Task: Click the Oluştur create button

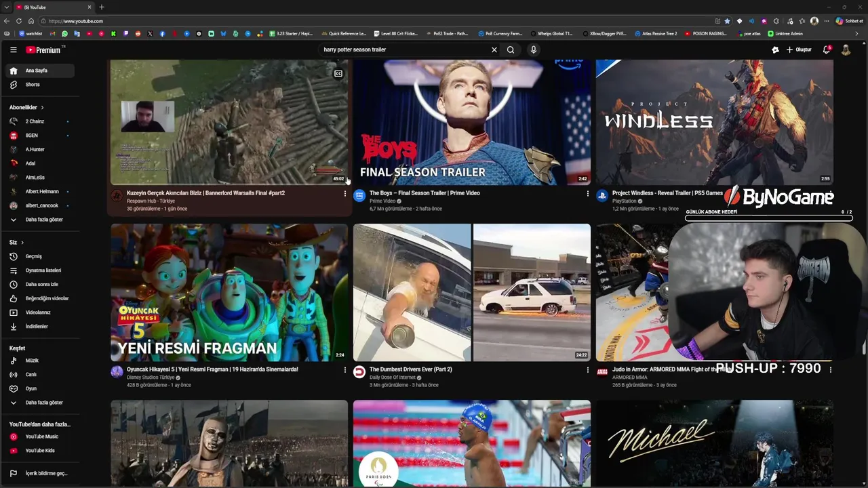Action: [x=799, y=49]
